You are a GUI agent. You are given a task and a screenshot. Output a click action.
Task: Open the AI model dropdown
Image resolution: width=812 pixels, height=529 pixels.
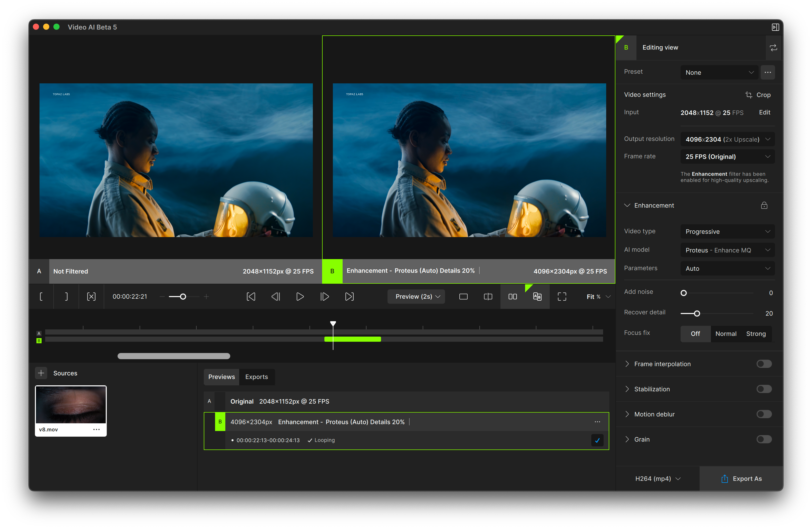tap(727, 250)
